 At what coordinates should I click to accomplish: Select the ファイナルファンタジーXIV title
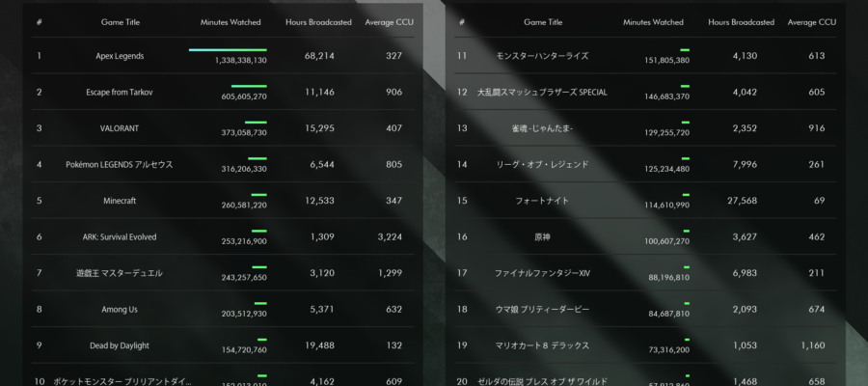point(542,273)
